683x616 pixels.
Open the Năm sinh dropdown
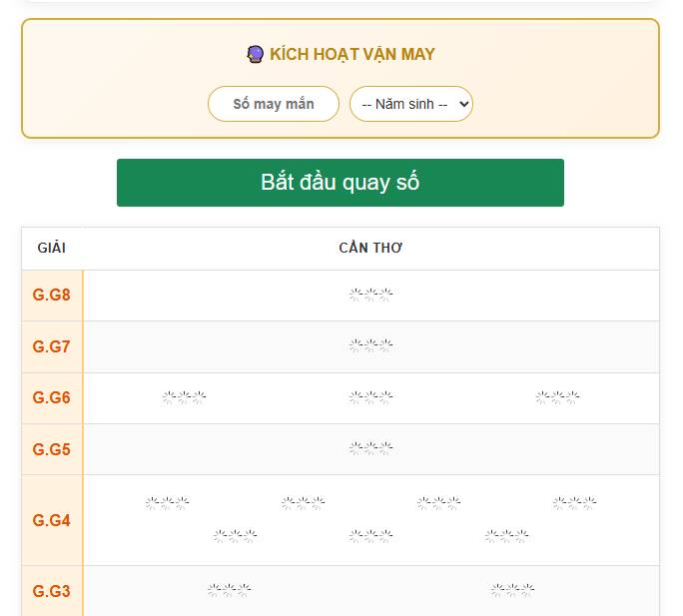pyautogui.click(x=411, y=104)
